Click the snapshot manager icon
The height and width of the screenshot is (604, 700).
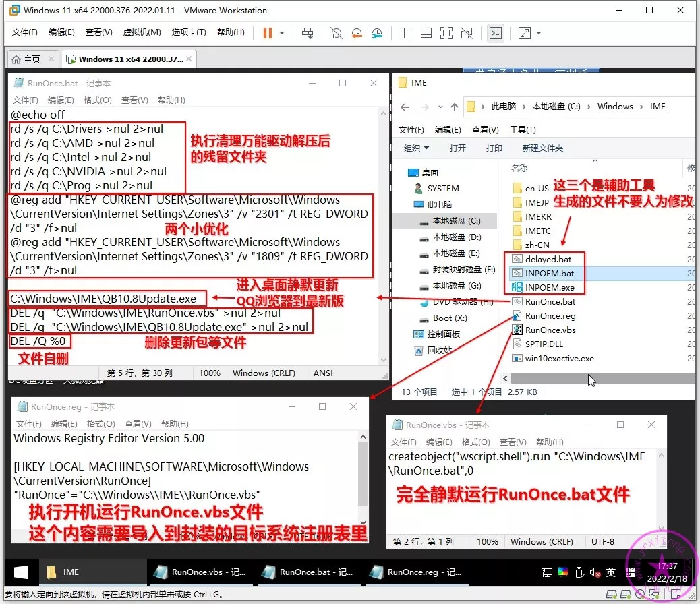[x=376, y=32]
